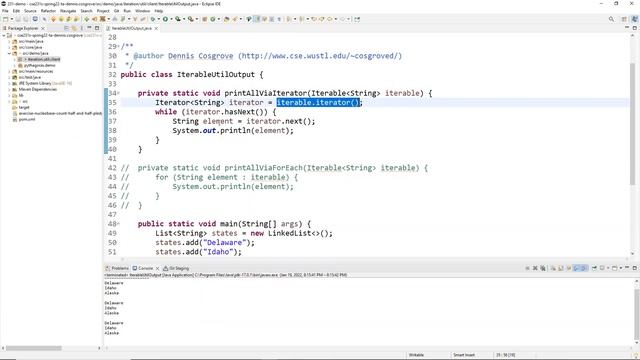Expand the src/core/java folder
The image size is (640, 360).
tap(9, 47)
